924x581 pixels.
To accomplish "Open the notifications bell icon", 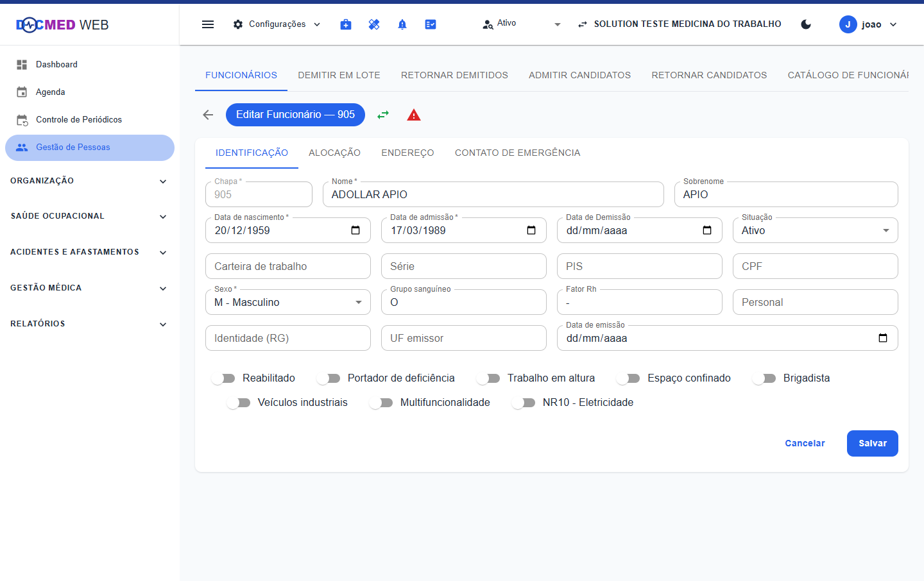I will [x=402, y=24].
